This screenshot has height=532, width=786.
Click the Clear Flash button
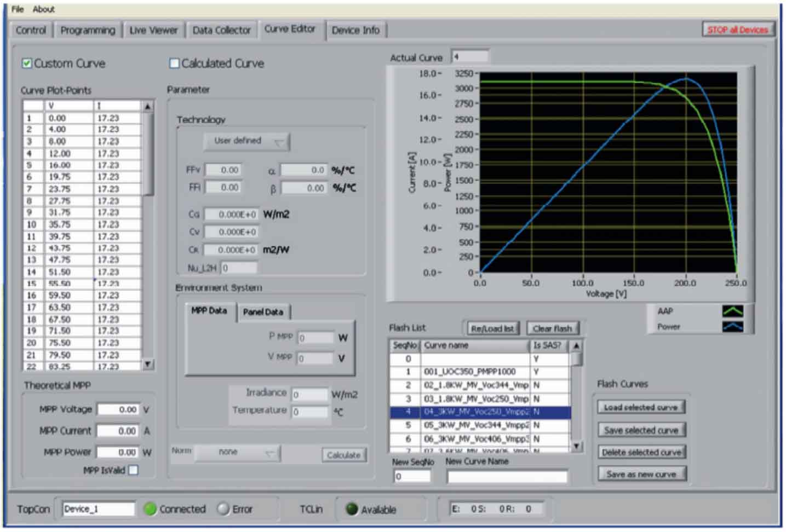pos(552,328)
